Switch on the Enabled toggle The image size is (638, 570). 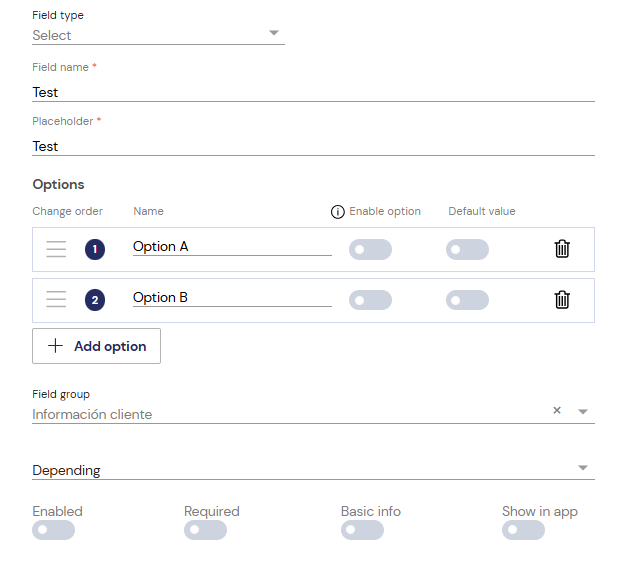click(x=53, y=530)
